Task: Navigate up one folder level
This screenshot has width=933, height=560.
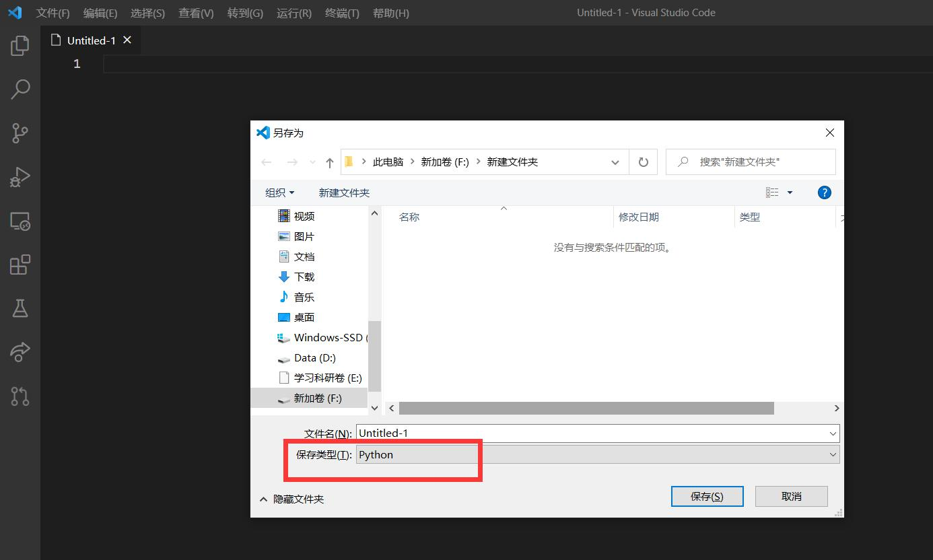Action: (x=329, y=162)
